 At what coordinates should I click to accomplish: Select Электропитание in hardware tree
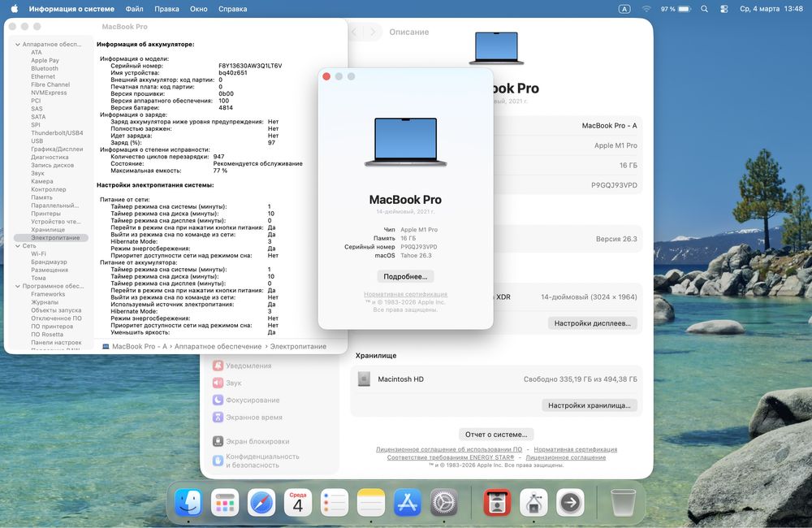tap(50, 238)
